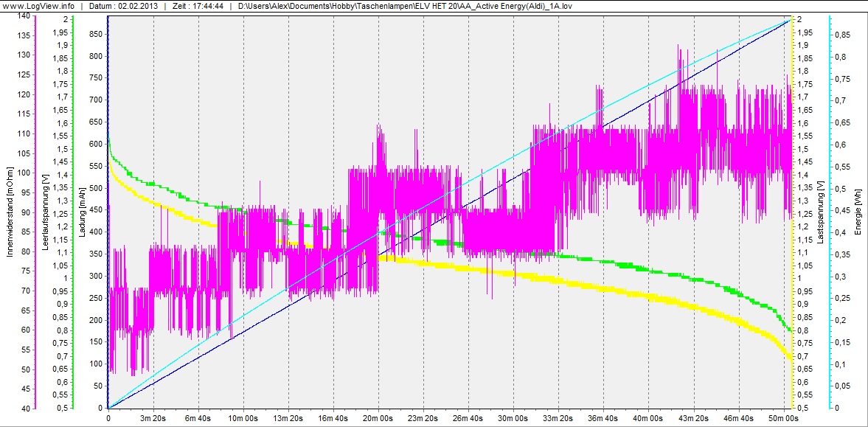Click the "6m 40s" time axis label
This screenshot has height=427, width=868.
point(198,417)
